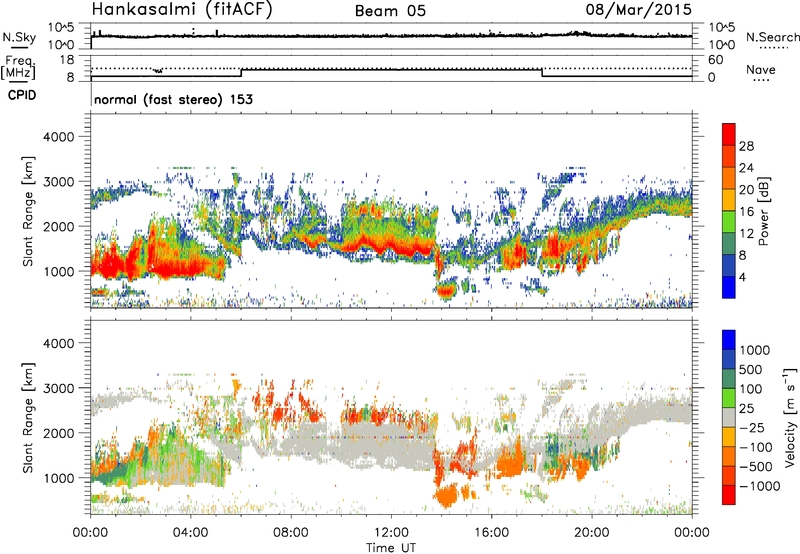Click the 'Hankasalmi (fitACF)' title text
The image size is (800, 554).
[x=182, y=9]
